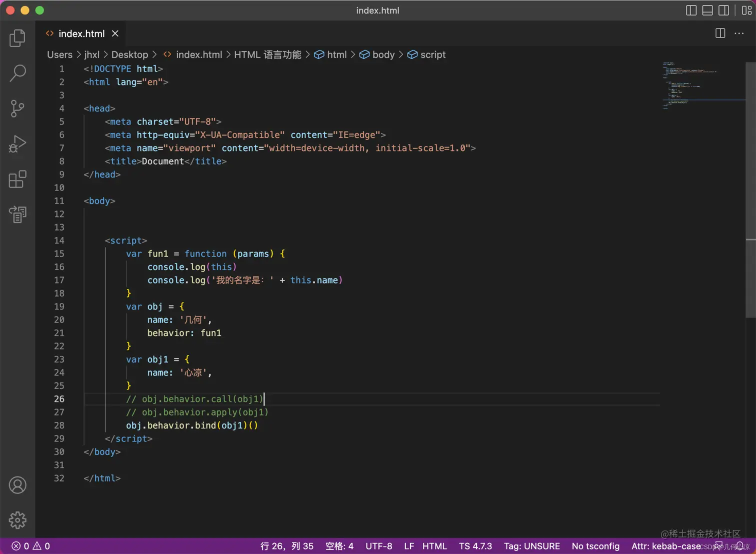The height and width of the screenshot is (554, 756).
Task: Toggle the secondary side bar
Action: click(723, 10)
